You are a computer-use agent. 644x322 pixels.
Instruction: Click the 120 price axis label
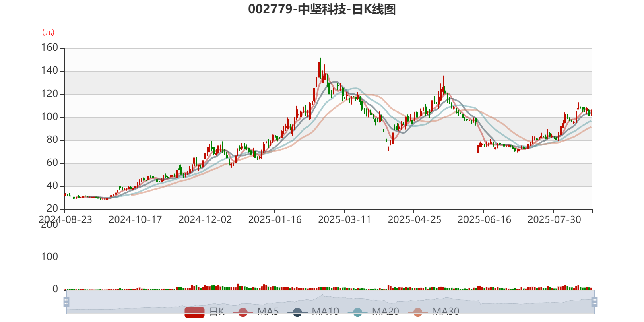tap(50, 94)
